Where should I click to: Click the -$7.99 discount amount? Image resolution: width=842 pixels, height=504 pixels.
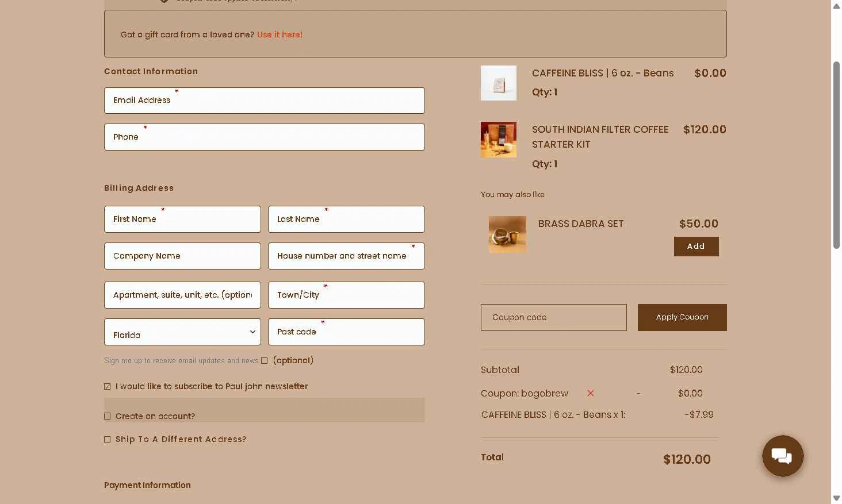(x=699, y=414)
